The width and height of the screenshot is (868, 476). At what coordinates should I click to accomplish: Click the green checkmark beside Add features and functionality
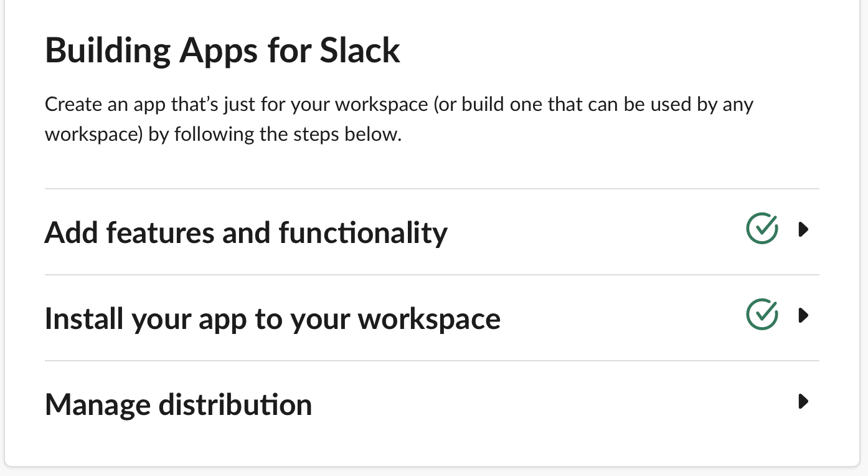(762, 229)
